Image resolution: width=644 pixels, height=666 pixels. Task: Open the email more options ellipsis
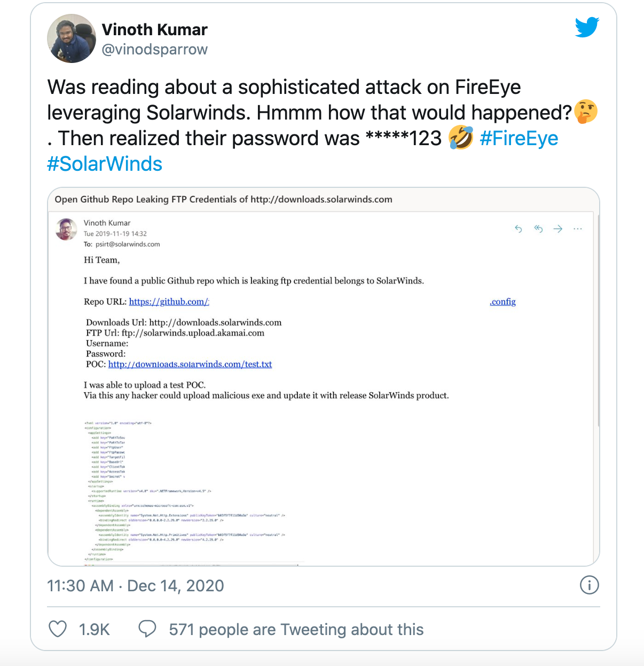(577, 229)
